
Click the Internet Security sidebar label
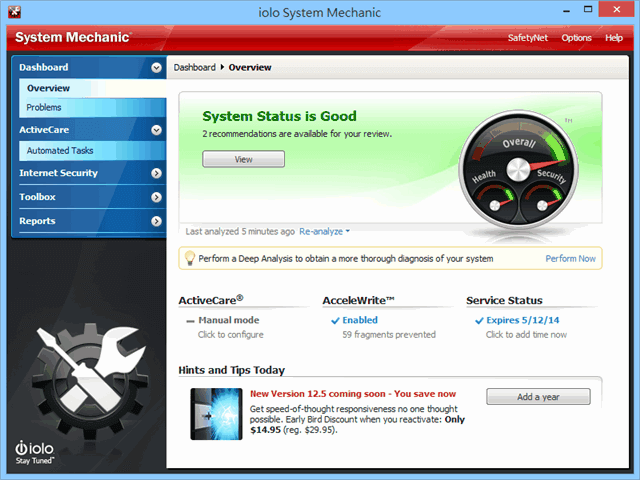click(58, 173)
